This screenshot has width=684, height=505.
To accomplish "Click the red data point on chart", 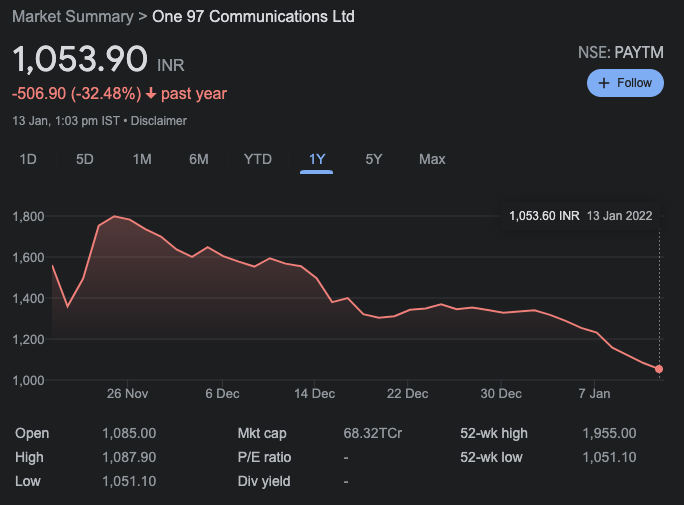I will [x=659, y=369].
